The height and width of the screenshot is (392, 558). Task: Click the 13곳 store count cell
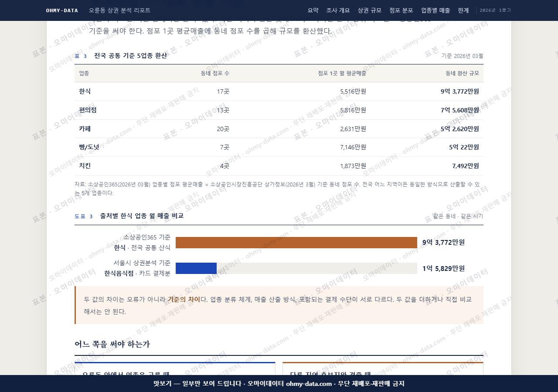223,110
